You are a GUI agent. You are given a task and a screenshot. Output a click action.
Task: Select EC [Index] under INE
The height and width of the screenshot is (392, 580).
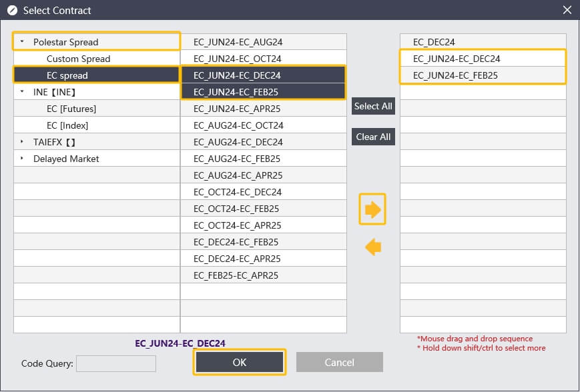click(67, 125)
